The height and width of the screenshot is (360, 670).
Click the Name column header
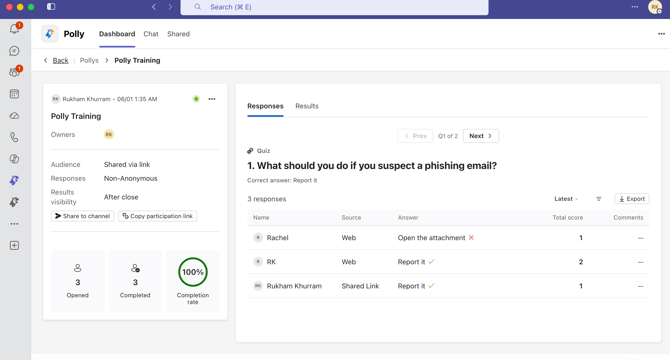[261, 218]
